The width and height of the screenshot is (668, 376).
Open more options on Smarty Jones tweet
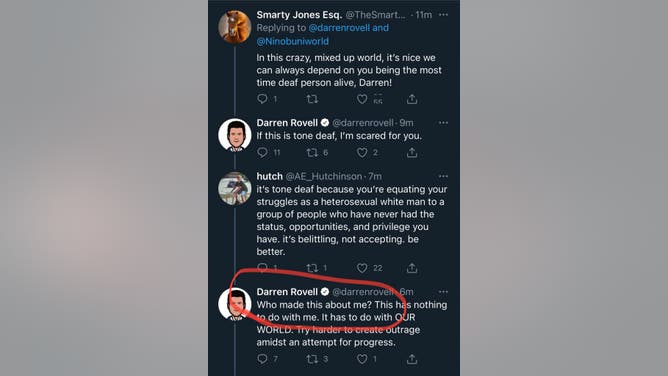(443, 14)
